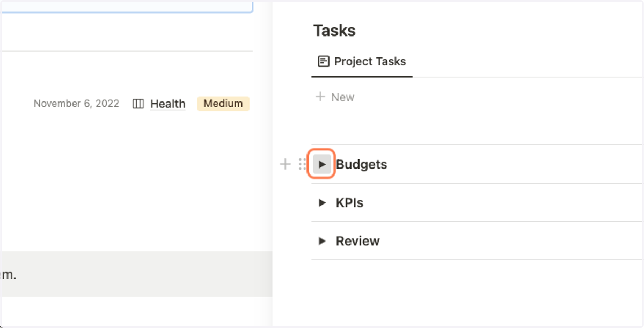644x328 pixels.
Task: Add a new task with New button
Action: [x=335, y=97]
